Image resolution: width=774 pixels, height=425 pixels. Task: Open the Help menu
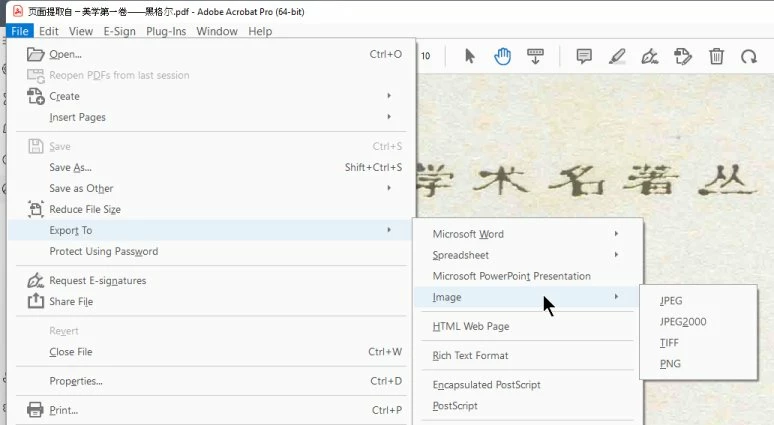coord(260,31)
